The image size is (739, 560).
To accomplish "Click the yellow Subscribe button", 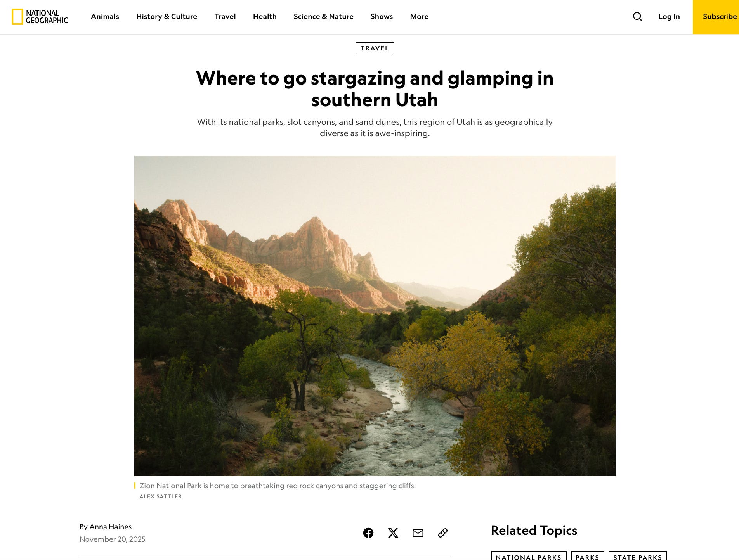I will (x=716, y=17).
